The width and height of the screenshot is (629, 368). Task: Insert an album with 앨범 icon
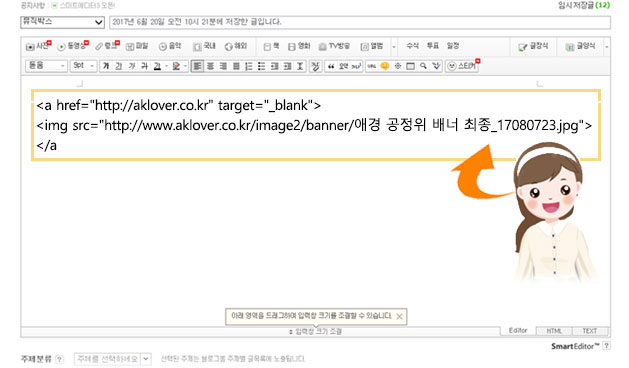pyautogui.click(x=372, y=46)
